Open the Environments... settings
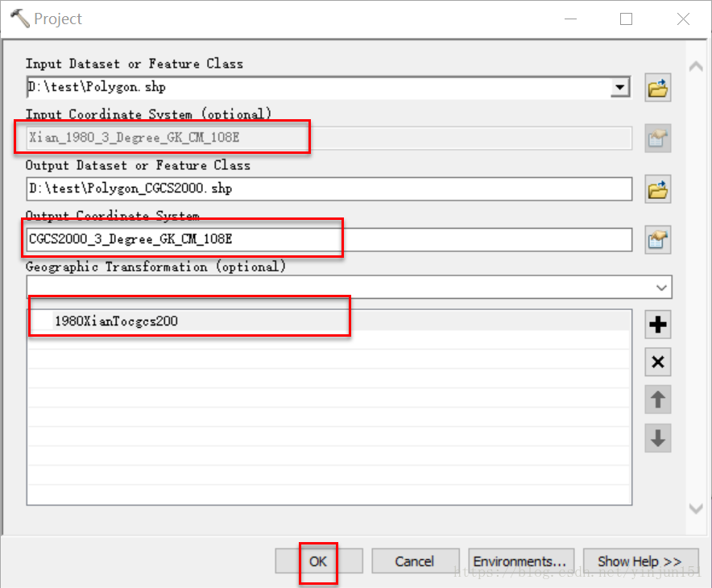 coord(521,561)
